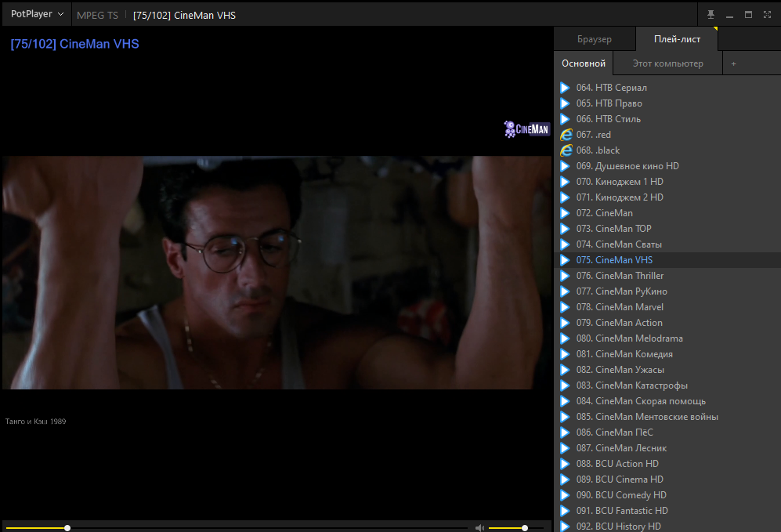Click play icon beside 064. НТВ Сериал
Screen dimensions: 781x532
click(x=565, y=88)
